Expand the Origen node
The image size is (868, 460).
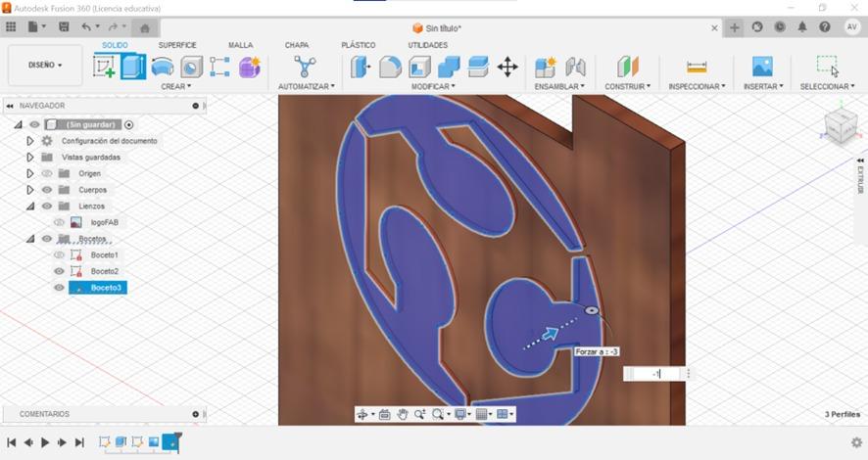(x=30, y=173)
